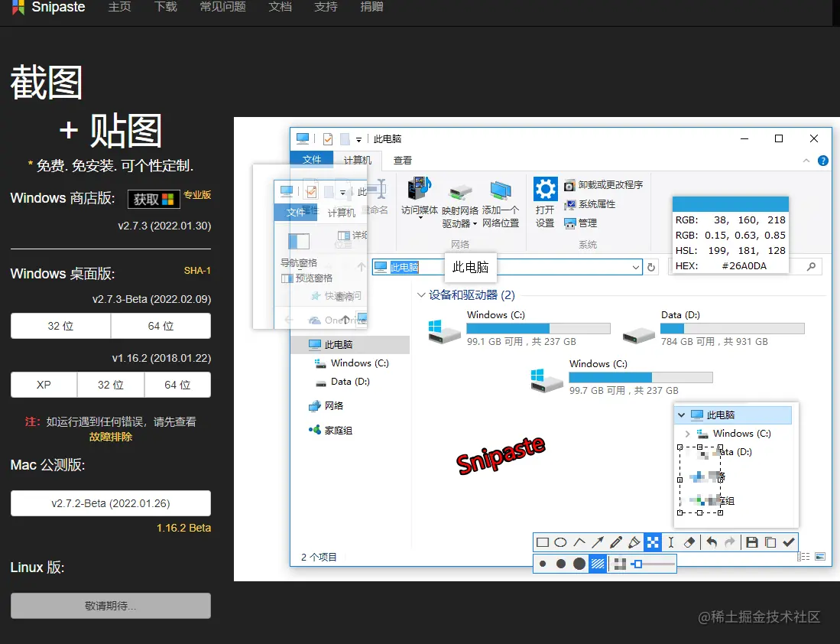Image resolution: width=840 pixels, height=644 pixels.
Task: Open 支持 in site navigation
Action: click(326, 7)
